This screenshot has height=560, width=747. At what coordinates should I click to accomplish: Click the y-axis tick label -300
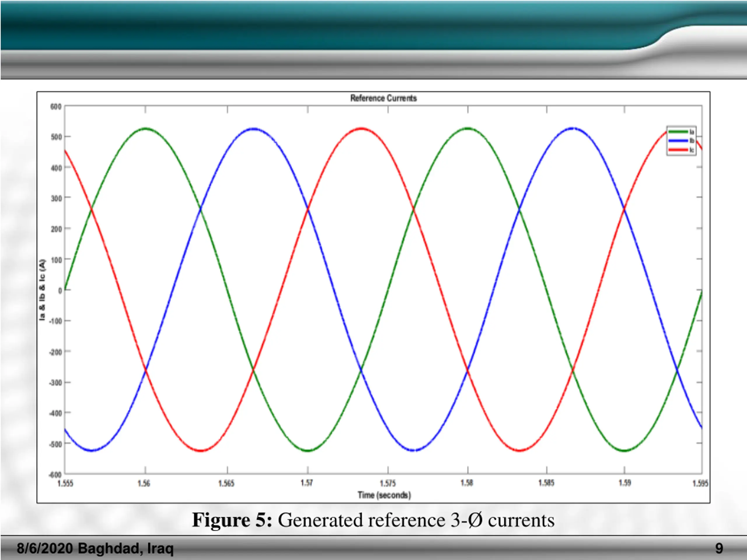click(55, 383)
